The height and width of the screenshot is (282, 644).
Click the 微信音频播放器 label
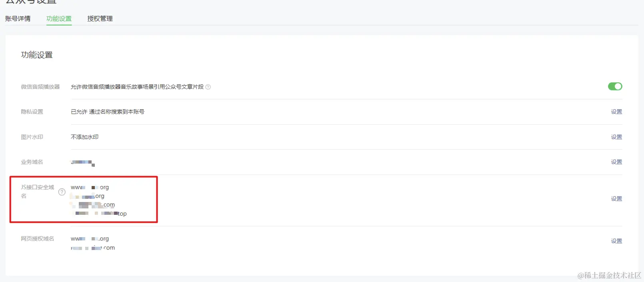point(40,87)
